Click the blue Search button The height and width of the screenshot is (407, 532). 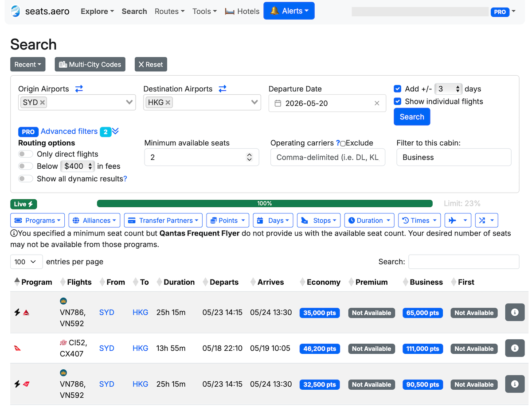(412, 117)
